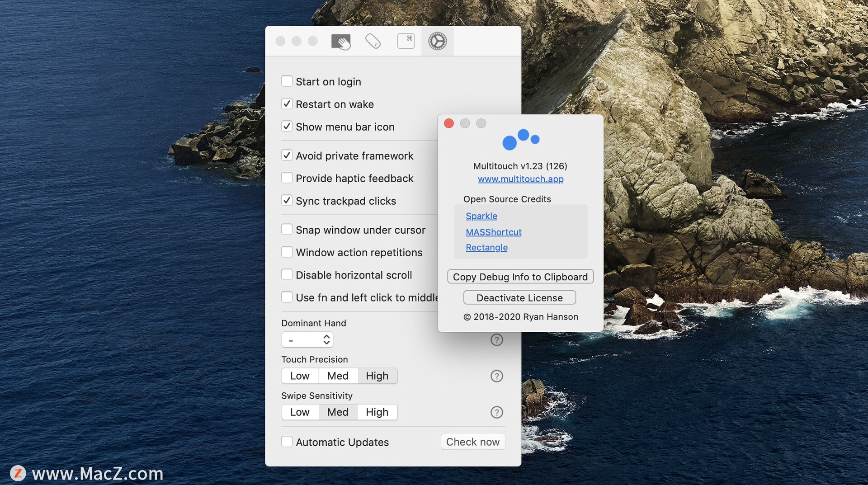
Task: Set Touch Precision to High
Action: (377, 376)
